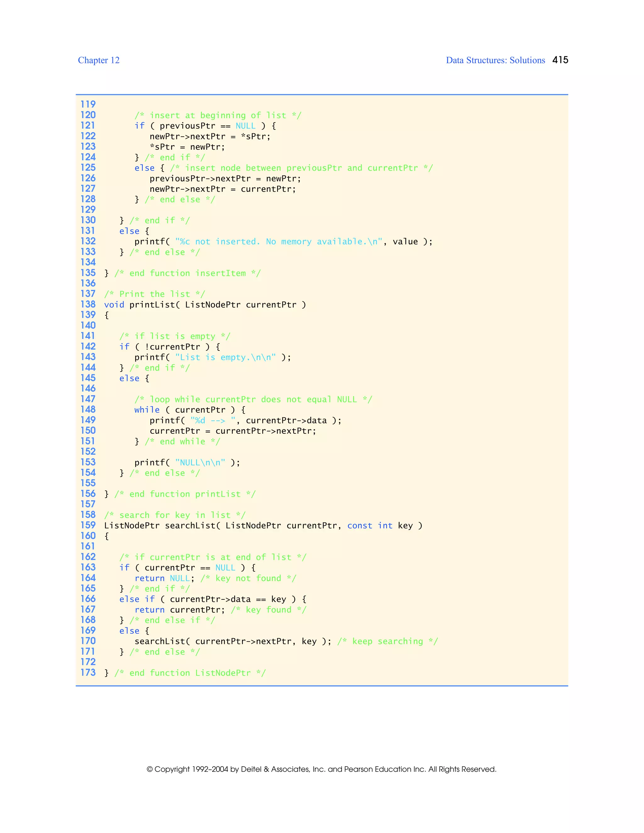Click the previousPtr == NULL condition
This screenshot has width=644, height=833.
pos(207,126)
